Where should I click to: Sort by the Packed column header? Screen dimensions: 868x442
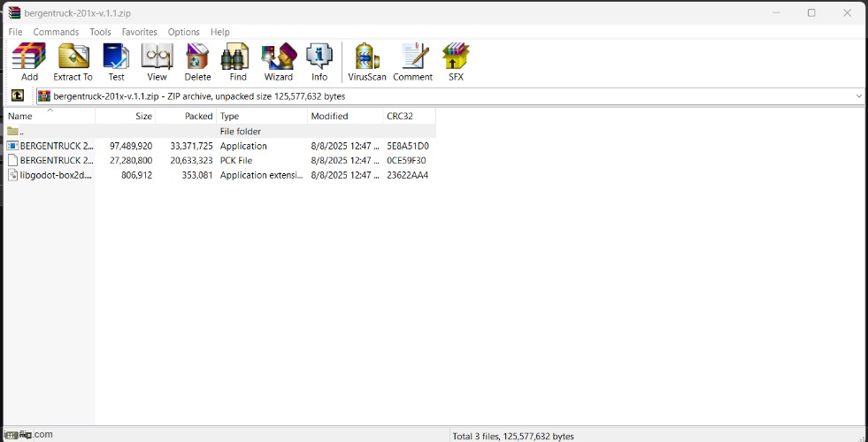pyautogui.click(x=186, y=116)
